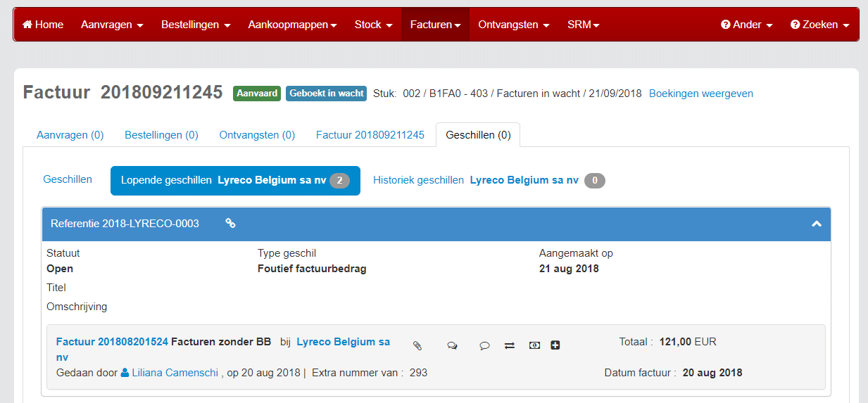The height and width of the screenshot is (403, 868).
Task: Click the Referentie 2018-LYRECO-0003 header text
Action: pyautogui.click(x=125, y=224)
